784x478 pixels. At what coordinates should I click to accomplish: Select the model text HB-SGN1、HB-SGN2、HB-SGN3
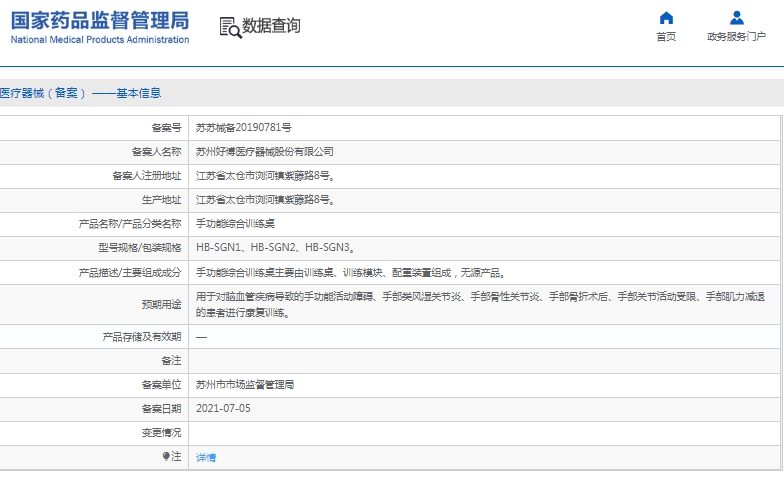[276, 248]
